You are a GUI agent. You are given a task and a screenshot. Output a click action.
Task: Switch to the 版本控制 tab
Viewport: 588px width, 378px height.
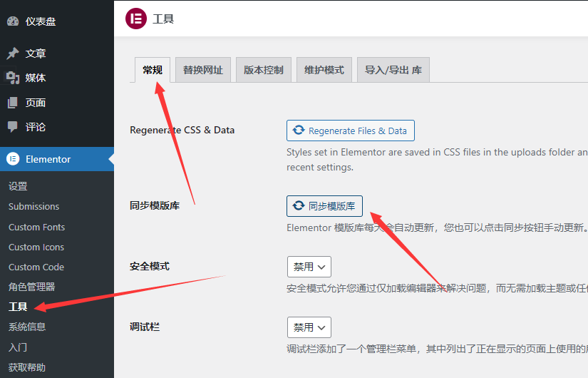[x=264, y=70]
